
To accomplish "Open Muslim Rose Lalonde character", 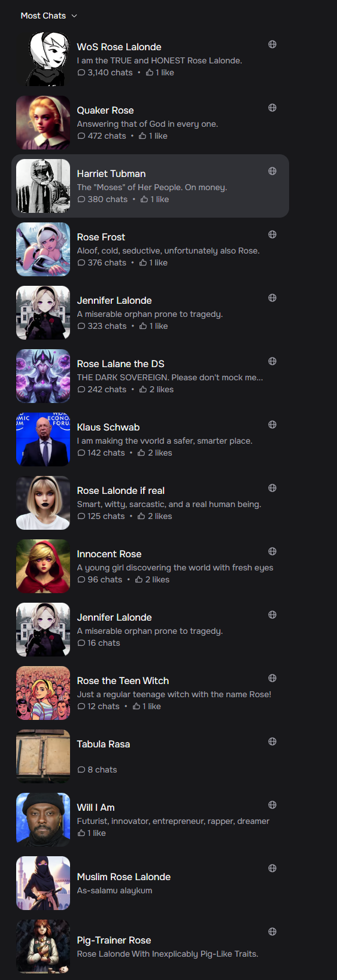I will (150, 883).
